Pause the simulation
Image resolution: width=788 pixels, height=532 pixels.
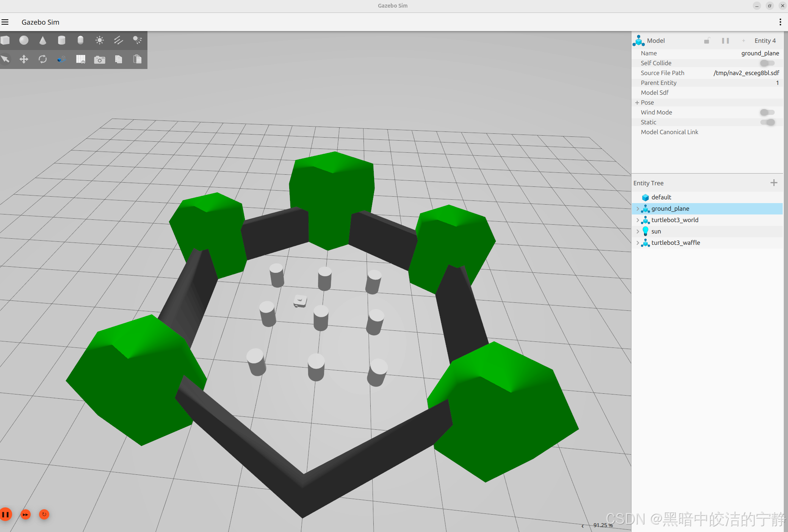click(6, 514)
